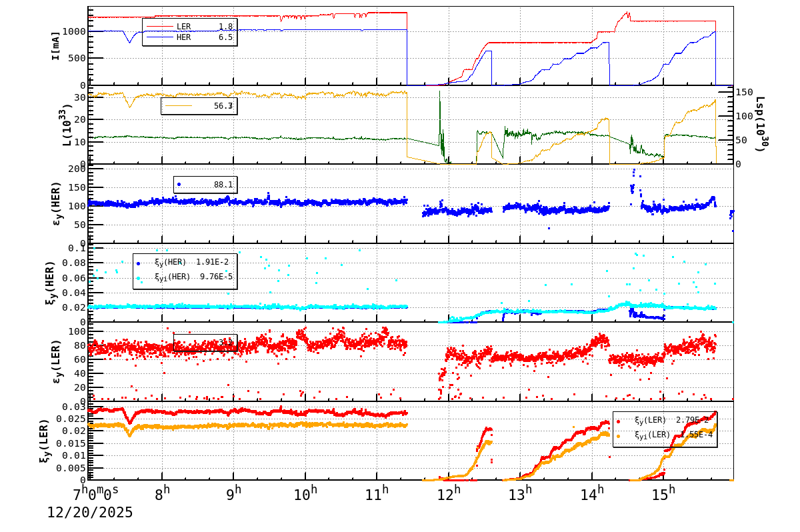Click cyan marker of ξyi(HER) legend
The image size is (800, 532).
(x=138, y=277)
